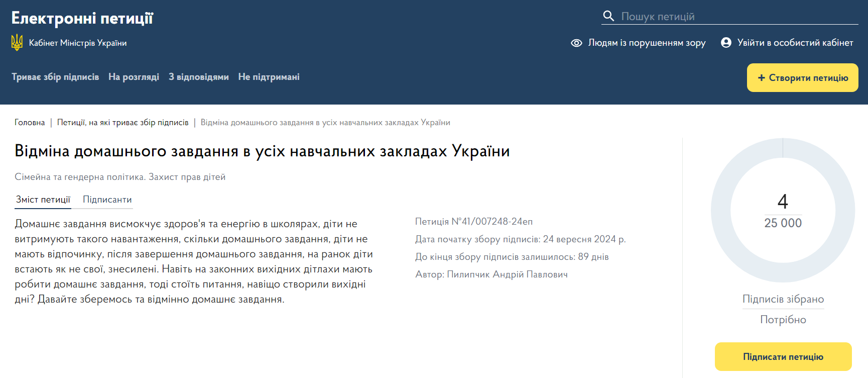The image size is (868, 378).
Task: Open the Електронні петиції site title
Action: tap(82, 18)
